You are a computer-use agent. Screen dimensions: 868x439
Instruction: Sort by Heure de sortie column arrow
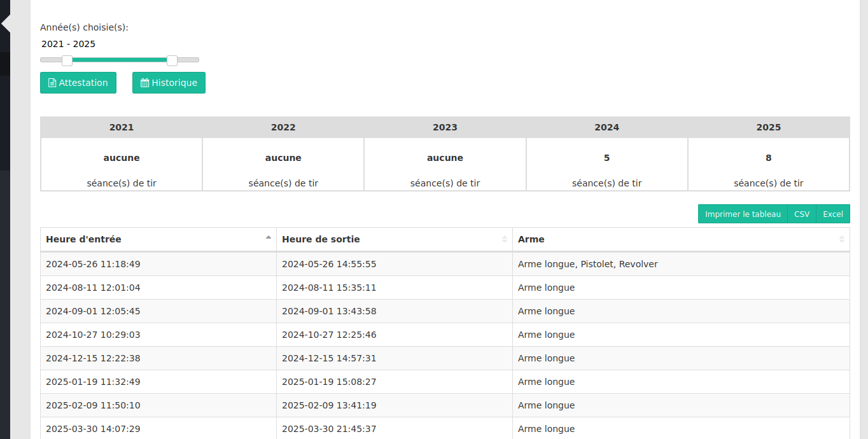504,239
